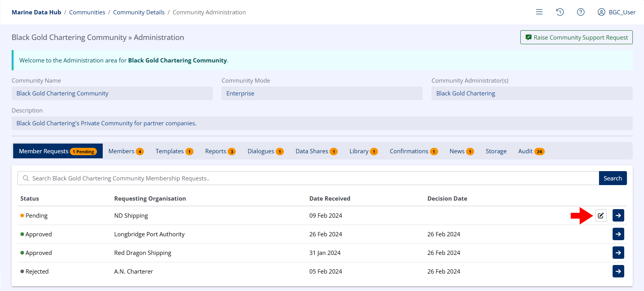Switch to the Members tab
Screen dimensions: 644x291
[126, 151]
